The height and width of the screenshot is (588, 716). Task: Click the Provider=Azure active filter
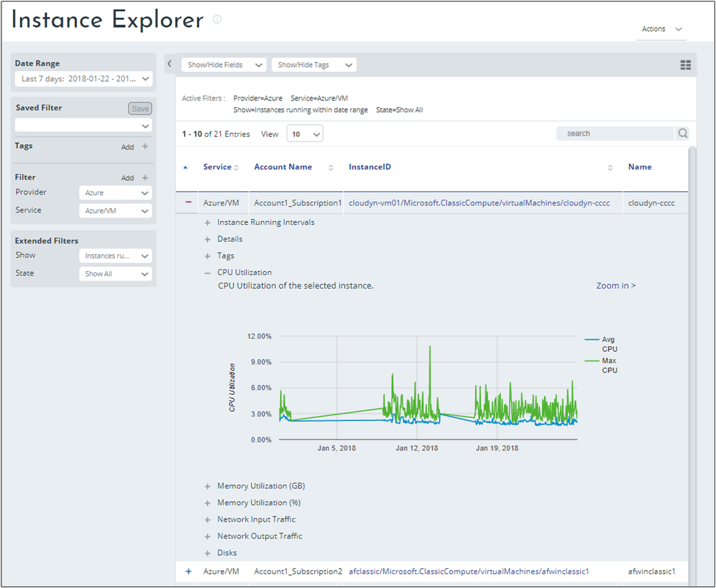click(258, 98)
